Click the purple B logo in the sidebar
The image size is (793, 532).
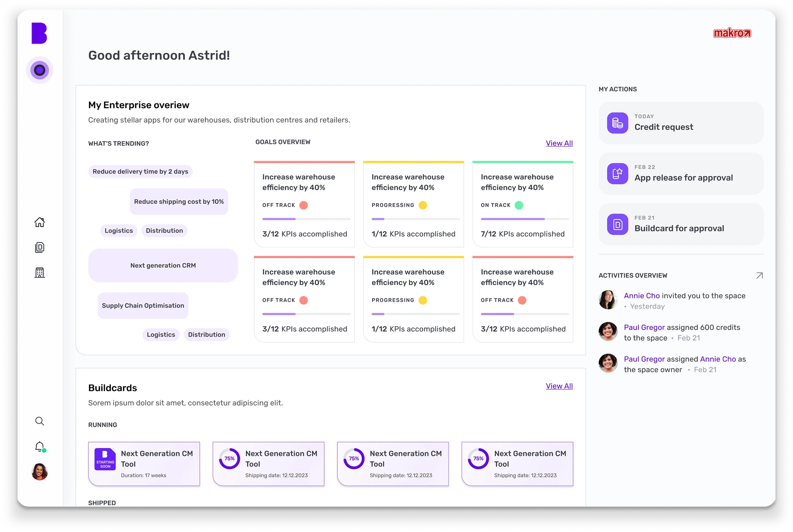[39, 33]
